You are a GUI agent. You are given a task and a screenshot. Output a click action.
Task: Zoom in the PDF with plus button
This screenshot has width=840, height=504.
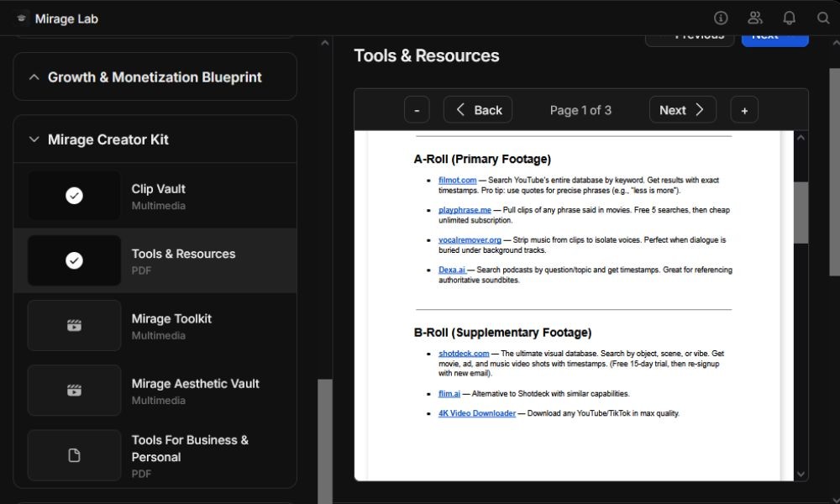(744, 110)
